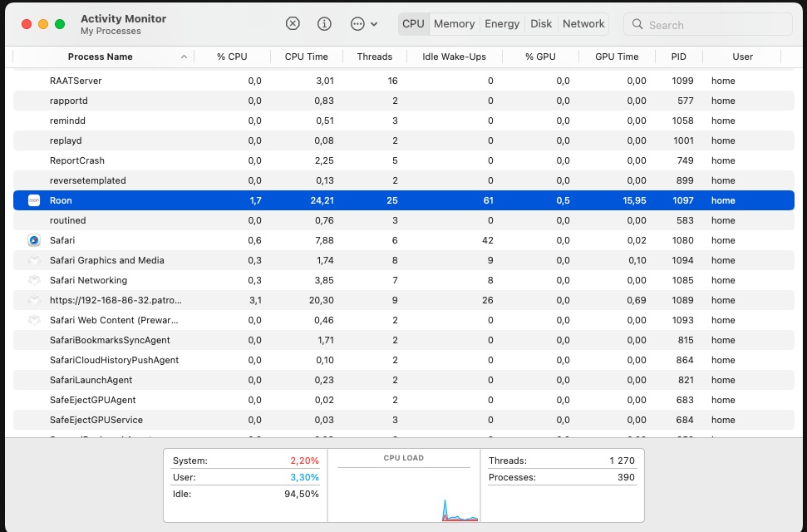Select the ReportCrash process row
This screenshot has height=532, width=807.
[404, 160]
